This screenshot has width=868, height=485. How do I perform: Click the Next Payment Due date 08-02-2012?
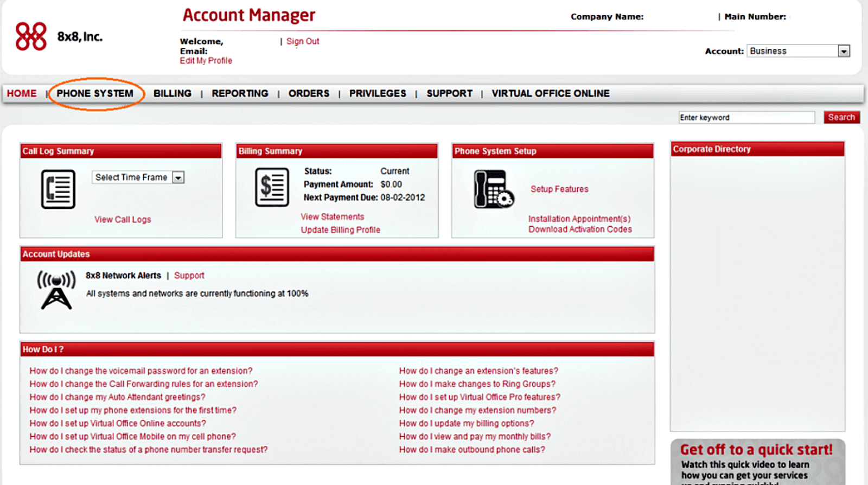click(x=403, y=197)
